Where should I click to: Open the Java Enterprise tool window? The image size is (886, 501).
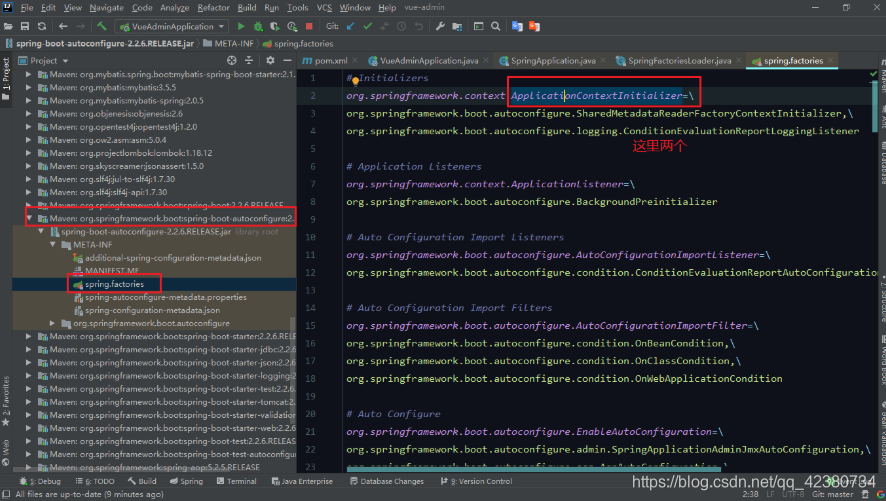[302, 481]
